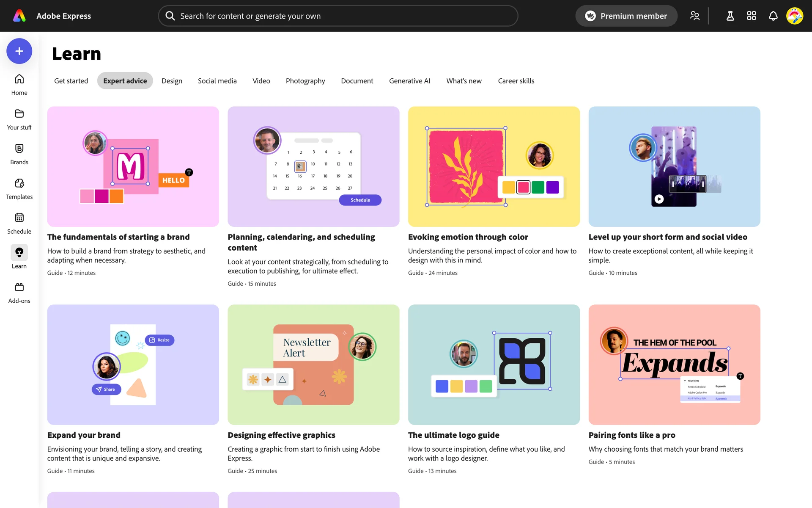This screenshot has width=812, height=508.
Task: Switch to Career skills tab
Action: [516, 81]
